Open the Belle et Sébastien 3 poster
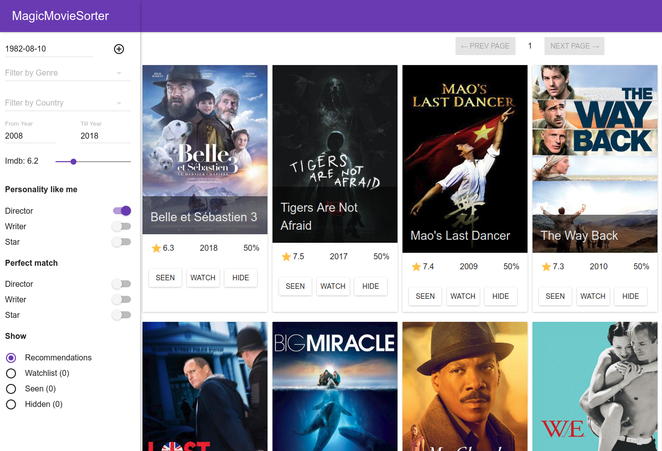Viewport: 662px width, 451px height. click(x=205, y=149)
